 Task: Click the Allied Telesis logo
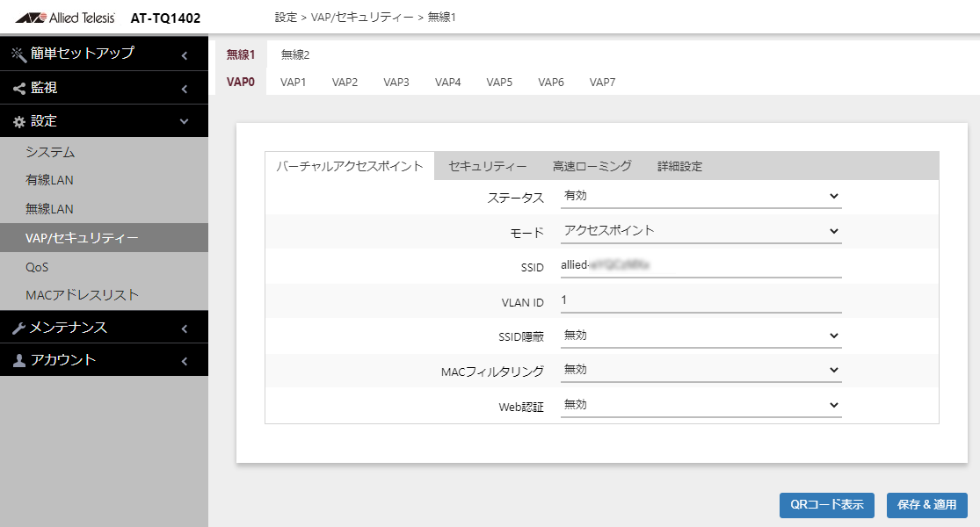65,18
